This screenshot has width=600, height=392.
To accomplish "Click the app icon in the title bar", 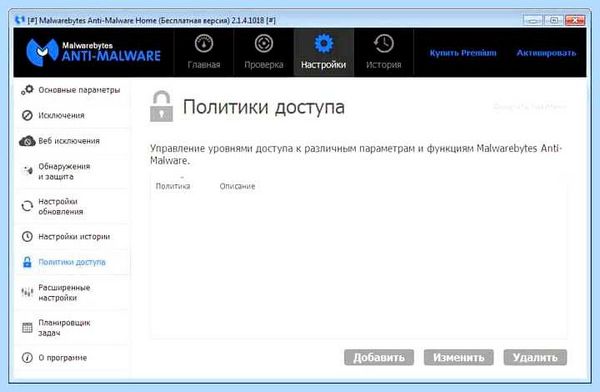I will pos(20,20).
